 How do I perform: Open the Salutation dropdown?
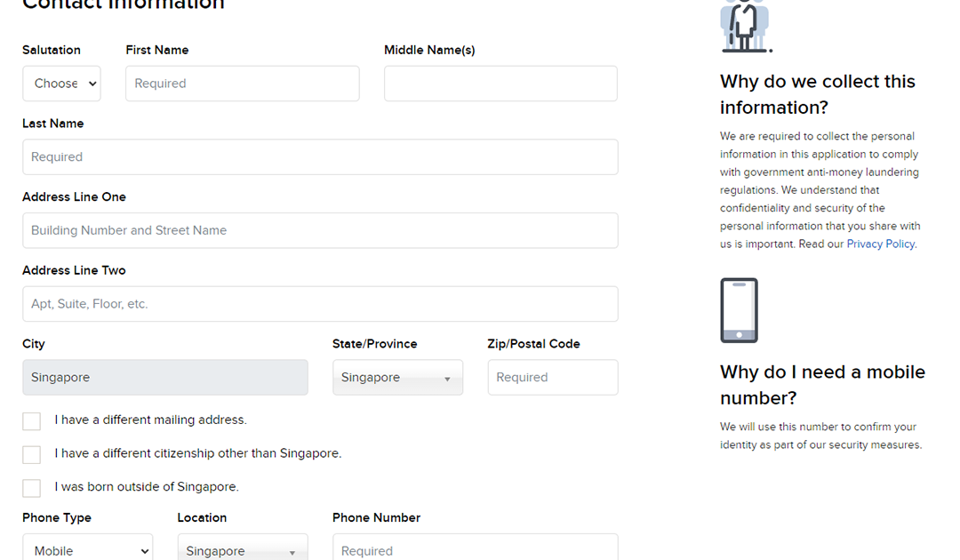tap(61, 84)
